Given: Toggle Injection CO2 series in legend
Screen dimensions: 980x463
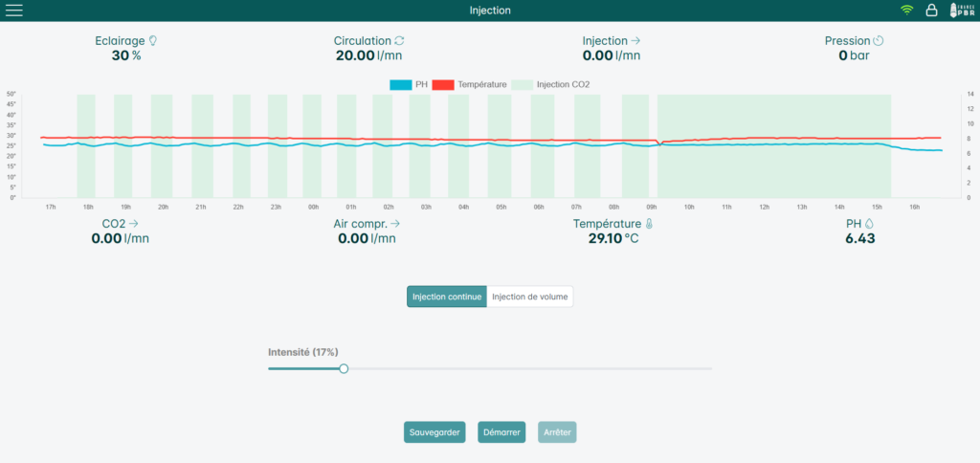Looking at the screenshot, I should [550, 84].
